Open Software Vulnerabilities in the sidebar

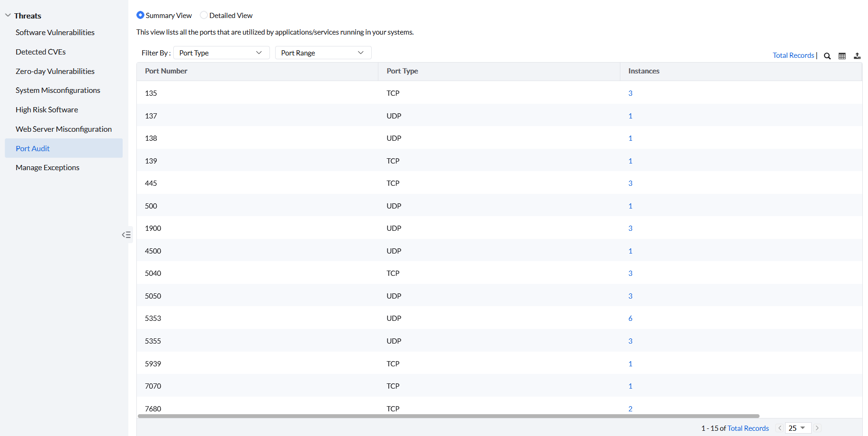55,32
